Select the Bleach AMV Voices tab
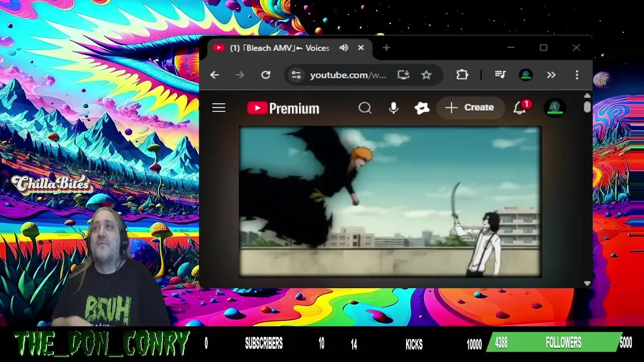Viewport: 644px width, 362px height. click(289, 48)
